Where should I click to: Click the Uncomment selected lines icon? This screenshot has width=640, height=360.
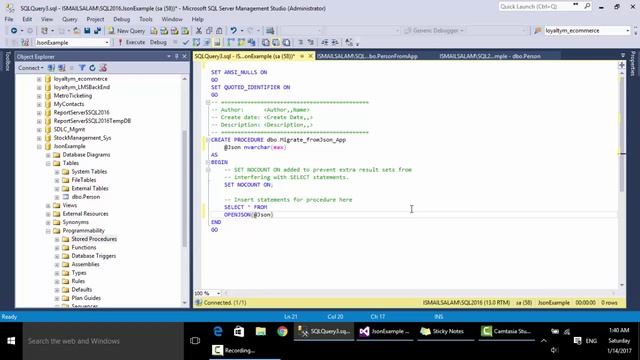(x=311, y=42)
